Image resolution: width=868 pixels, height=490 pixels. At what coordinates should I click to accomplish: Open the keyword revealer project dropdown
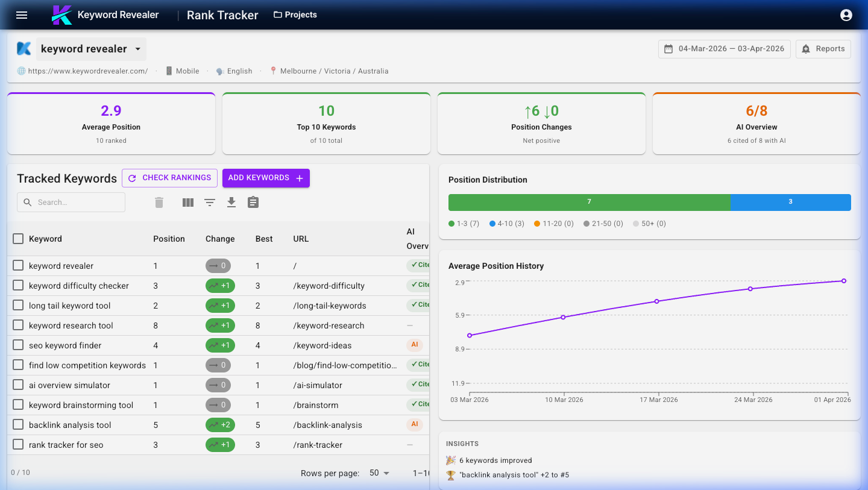[91, 49]
